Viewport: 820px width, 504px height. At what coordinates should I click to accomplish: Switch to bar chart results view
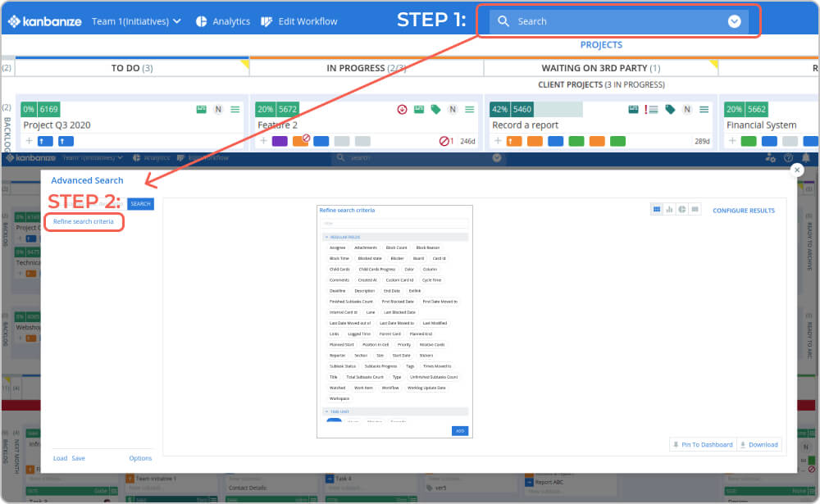click(x=669, y=210)
